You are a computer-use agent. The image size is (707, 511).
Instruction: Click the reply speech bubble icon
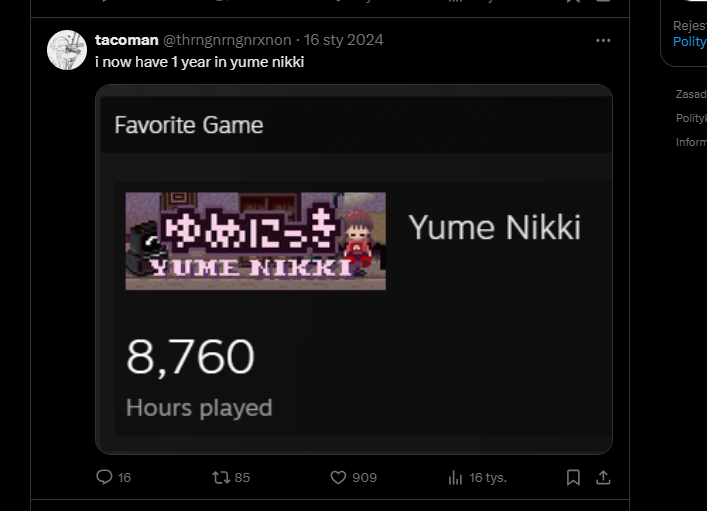click(x=104, y=478)
